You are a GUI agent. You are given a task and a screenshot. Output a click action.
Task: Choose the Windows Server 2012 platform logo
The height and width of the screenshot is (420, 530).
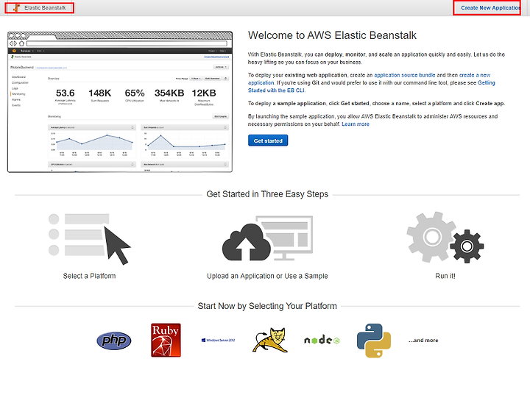tap(219, 341)
